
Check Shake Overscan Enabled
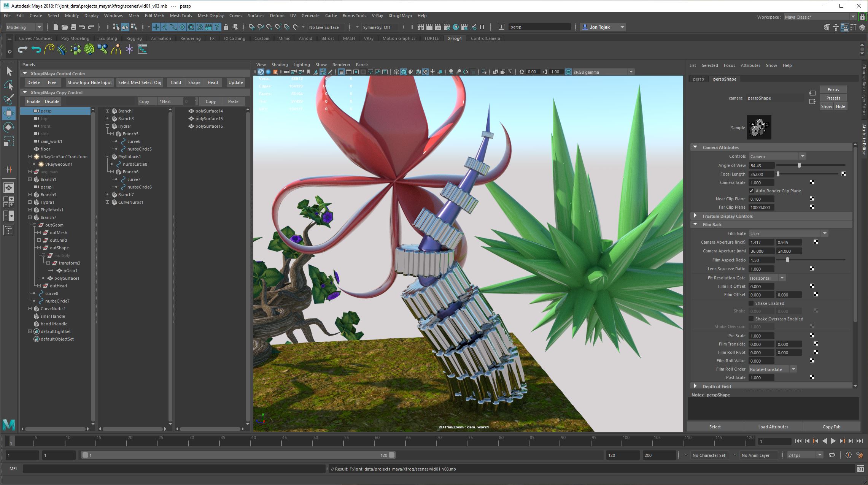coord(751,319)
